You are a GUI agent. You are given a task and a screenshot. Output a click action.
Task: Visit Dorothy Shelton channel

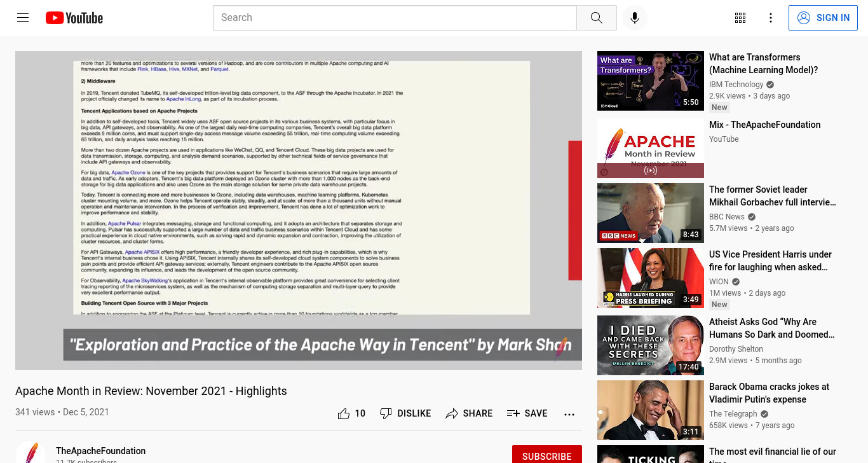tap(736, 349)
